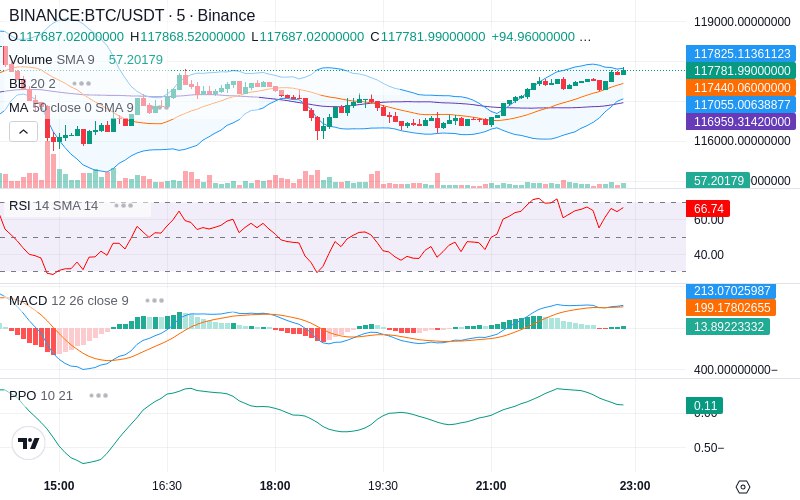Screen dimensions: 800x500
Task: Click the 15:00 time axis label
Action: click(x=59, y=486)
